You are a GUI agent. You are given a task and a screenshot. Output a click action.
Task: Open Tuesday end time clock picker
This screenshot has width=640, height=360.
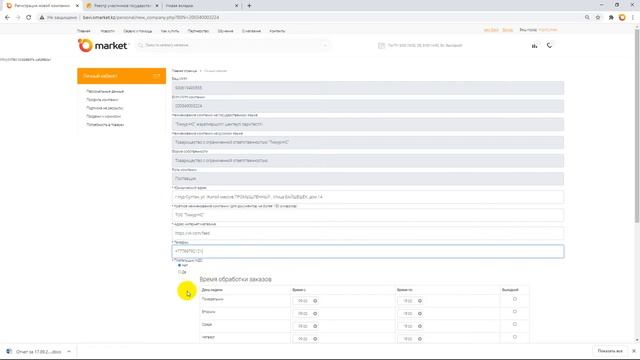420,313
